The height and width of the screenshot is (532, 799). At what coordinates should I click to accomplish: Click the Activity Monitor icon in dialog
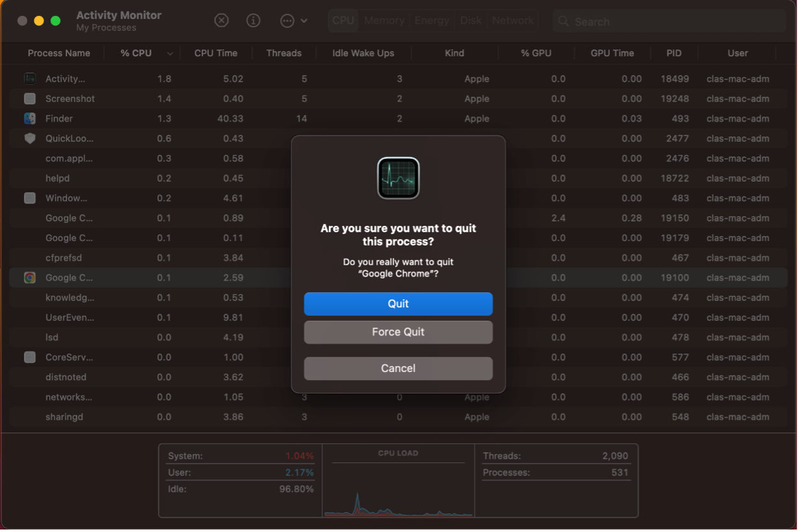pyautogui.click(x=398, y=178)
